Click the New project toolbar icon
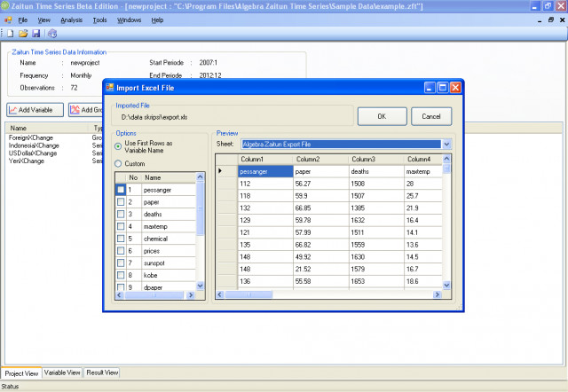Image resolution: width=568 pixels, height=392 pixels. click(8, 33)
